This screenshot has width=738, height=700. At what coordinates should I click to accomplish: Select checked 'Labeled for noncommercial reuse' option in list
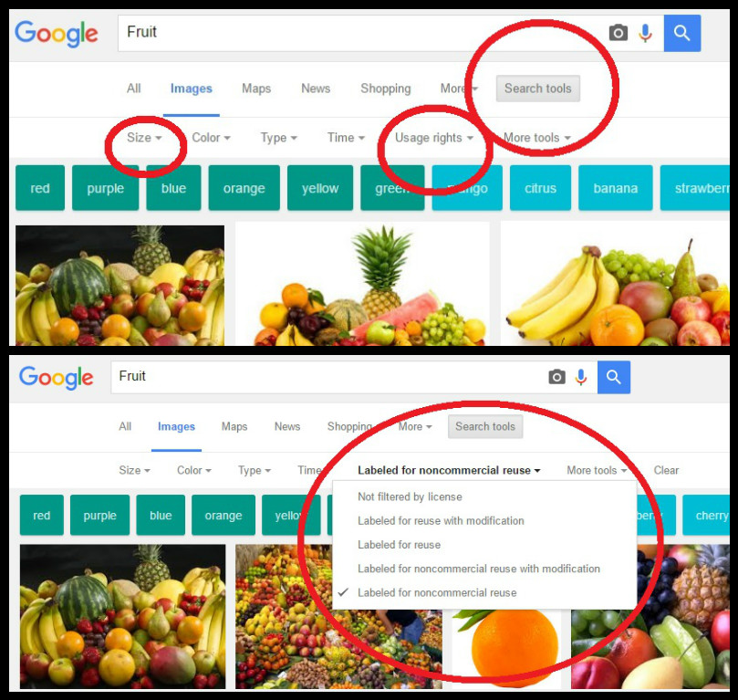(437, 592)
